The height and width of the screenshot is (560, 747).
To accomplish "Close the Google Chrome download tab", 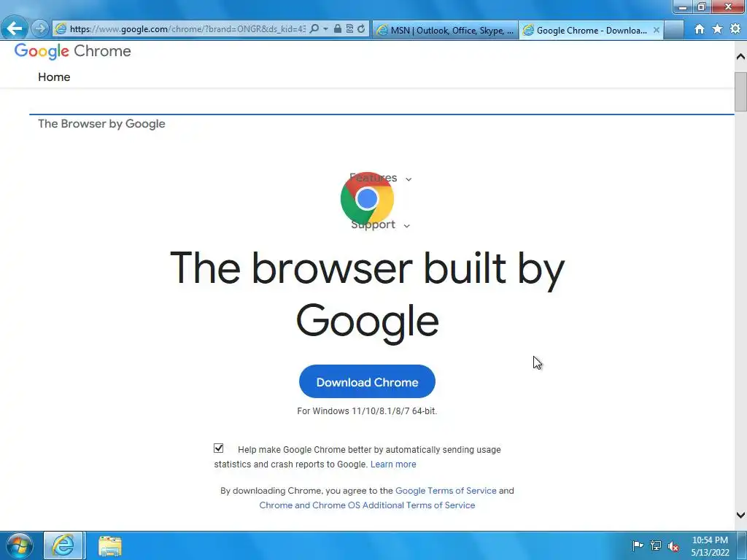I will [657, 30].
